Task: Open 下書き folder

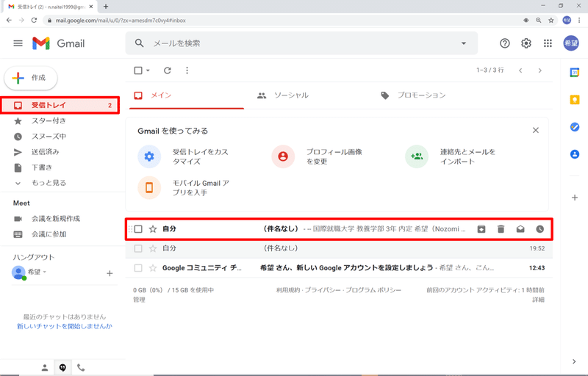Action: [x=41, y=167]
